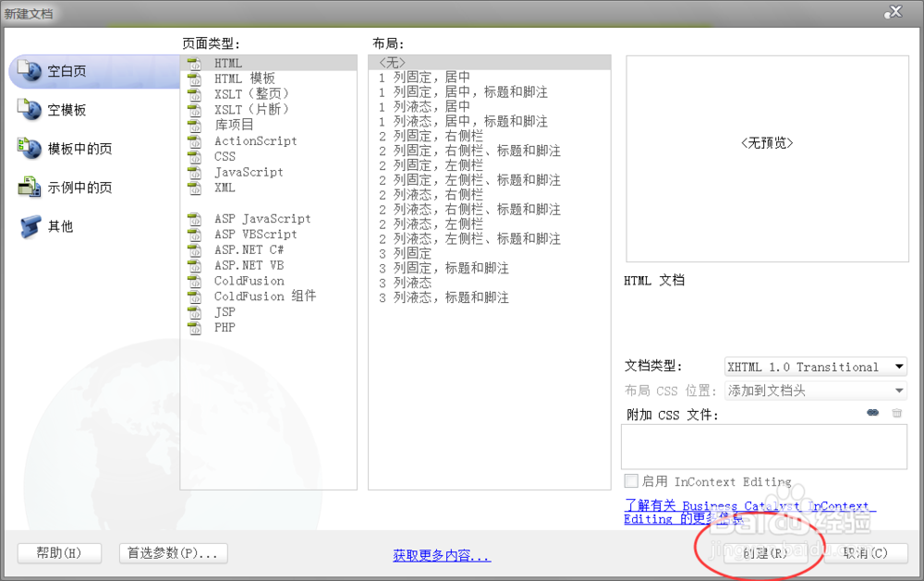924x581 pixels.
Task: Select the 模板中的页 category icon
Action: (x=29, y=148)
